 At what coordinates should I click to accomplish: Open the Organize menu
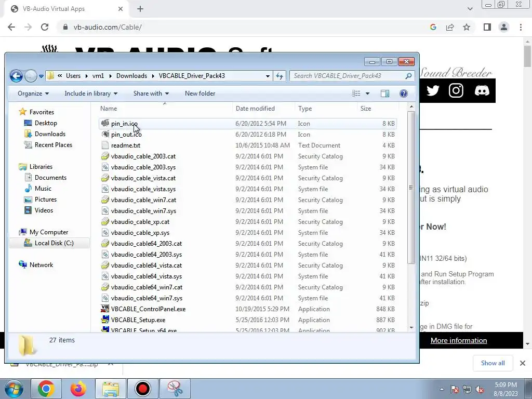tap(33, 94)
